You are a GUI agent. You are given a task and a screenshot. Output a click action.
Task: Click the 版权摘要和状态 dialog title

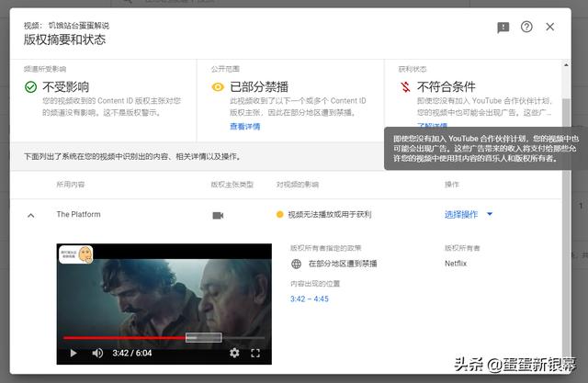64,39
